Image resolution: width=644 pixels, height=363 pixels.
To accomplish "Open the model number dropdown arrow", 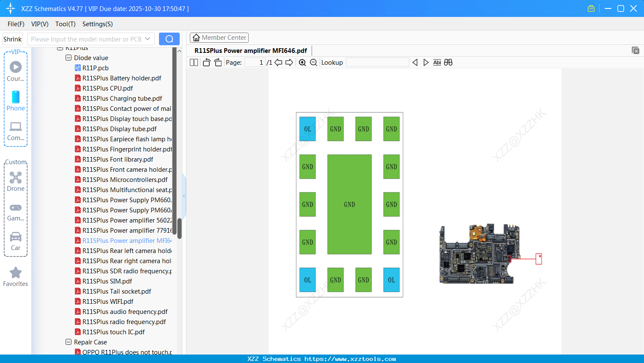I will 148,39.
